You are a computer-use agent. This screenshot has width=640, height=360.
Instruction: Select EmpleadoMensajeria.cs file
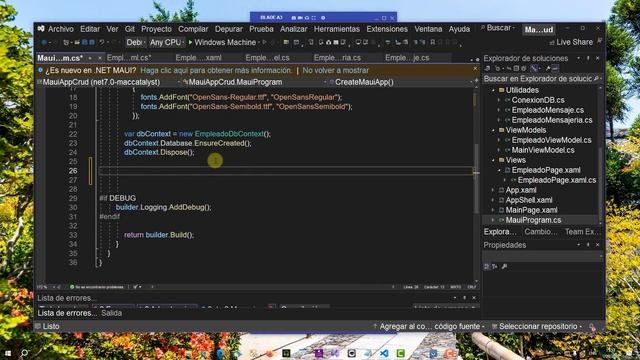pyautogui.click(x=552, y=120)
